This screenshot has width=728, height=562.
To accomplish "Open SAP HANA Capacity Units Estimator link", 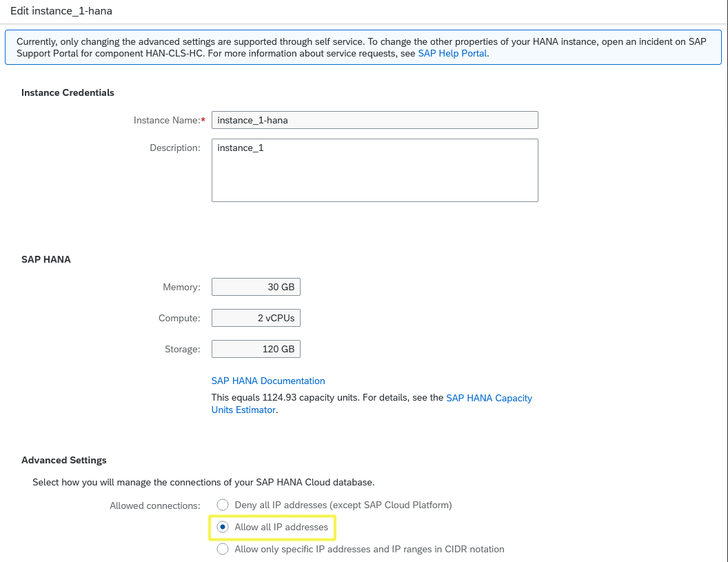I will [x=372, y=404].
